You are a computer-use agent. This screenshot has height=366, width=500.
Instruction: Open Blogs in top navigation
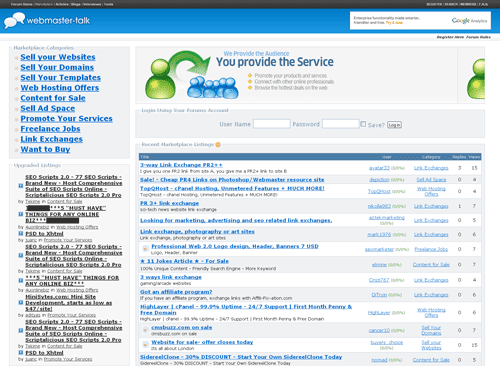pos(76,4)
